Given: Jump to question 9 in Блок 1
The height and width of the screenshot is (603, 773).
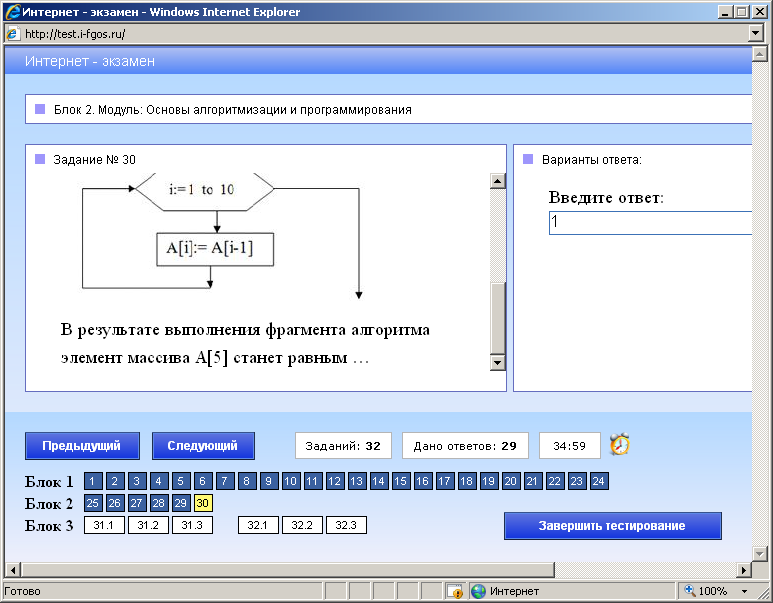Looking at the screenshot, I should click(x=269, y=481).
